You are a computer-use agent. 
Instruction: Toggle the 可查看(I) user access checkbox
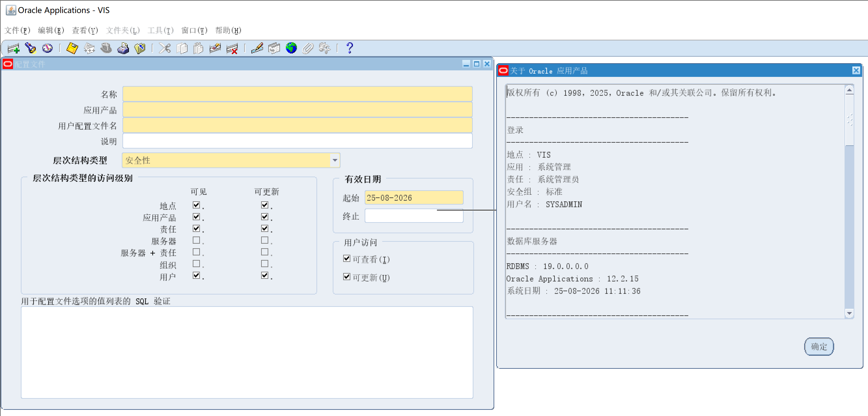coord(347,259)
